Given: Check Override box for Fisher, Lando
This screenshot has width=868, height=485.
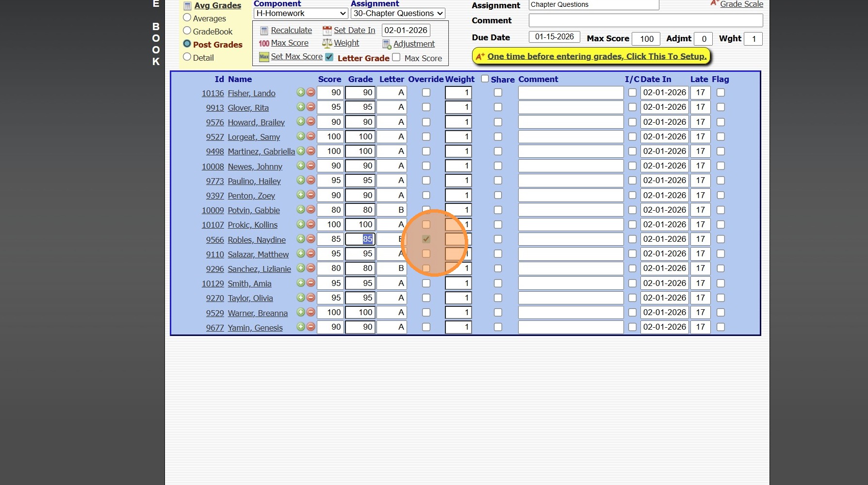Looking at the screenshot, I should (x=426, y=93).
